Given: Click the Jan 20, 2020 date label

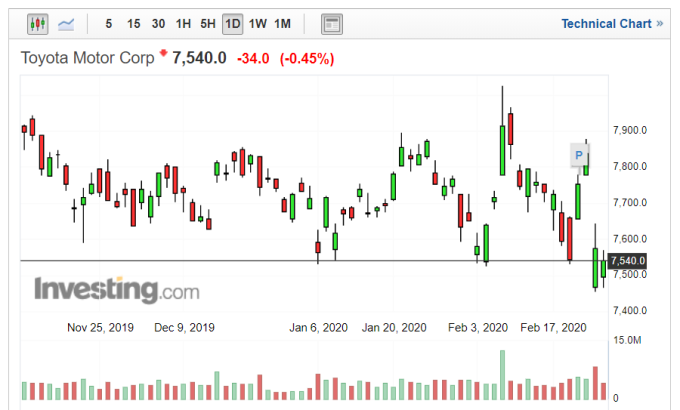Looking at the screenshot, I should 394,328.
